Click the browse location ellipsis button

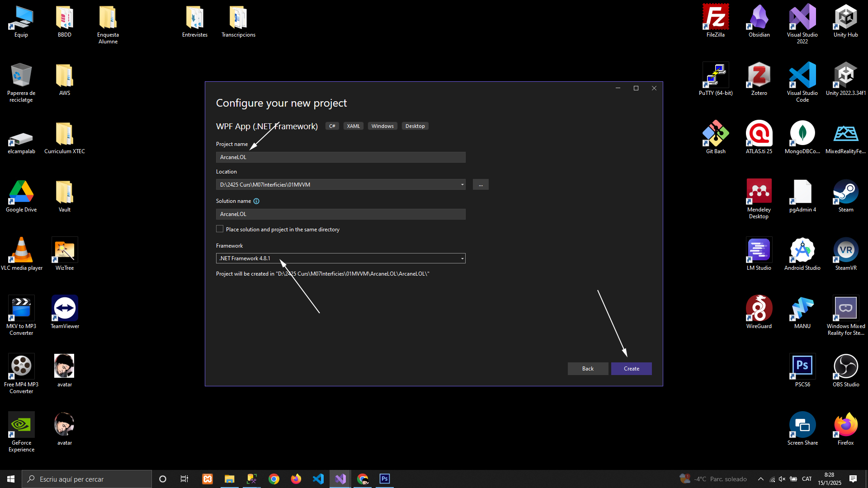point(481,184)
